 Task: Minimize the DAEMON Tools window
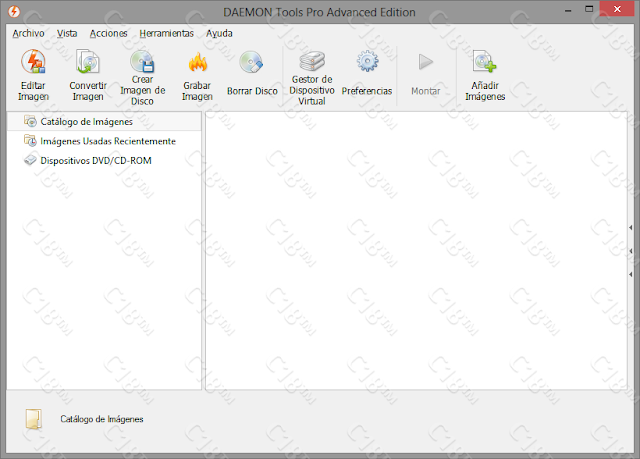(x=568, y=10)
